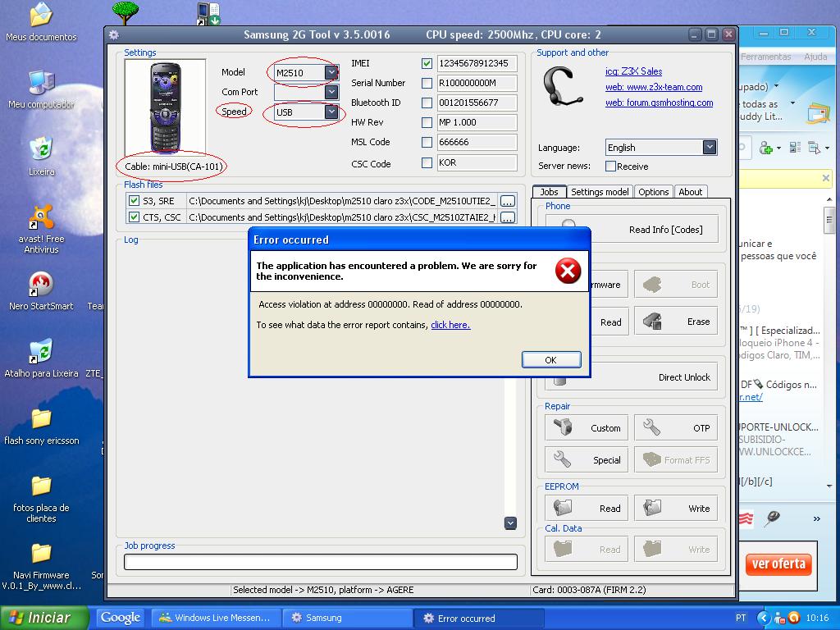Click the OTP wrench icon
The image size is (840, 630).
[x=651, y=427]
